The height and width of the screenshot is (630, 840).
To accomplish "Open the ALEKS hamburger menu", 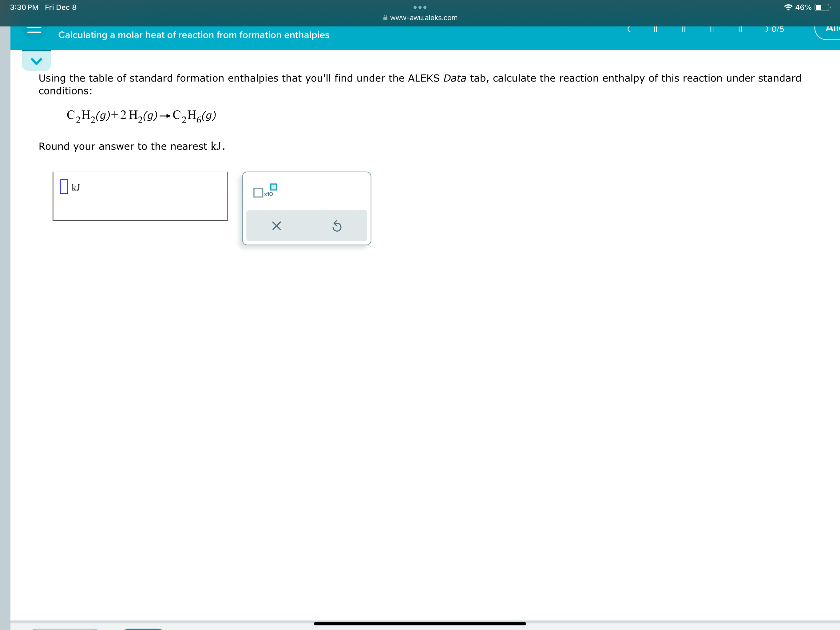I will (x=34, y=30).
